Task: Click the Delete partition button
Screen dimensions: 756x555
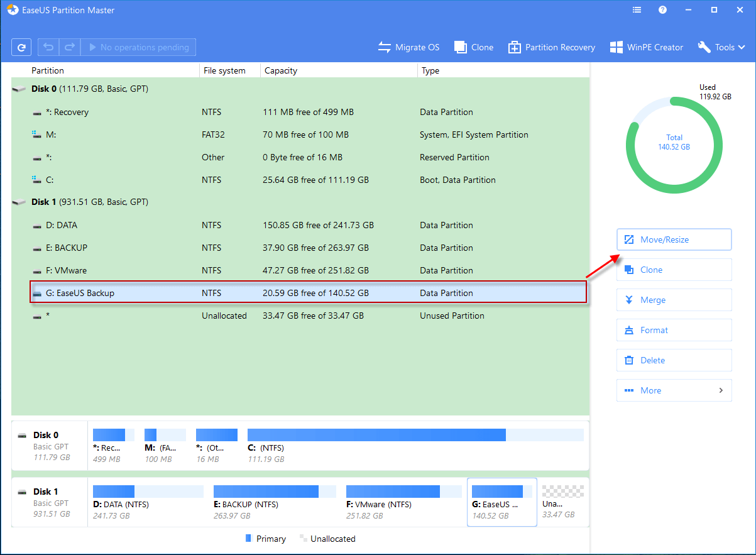Action: 674,360
